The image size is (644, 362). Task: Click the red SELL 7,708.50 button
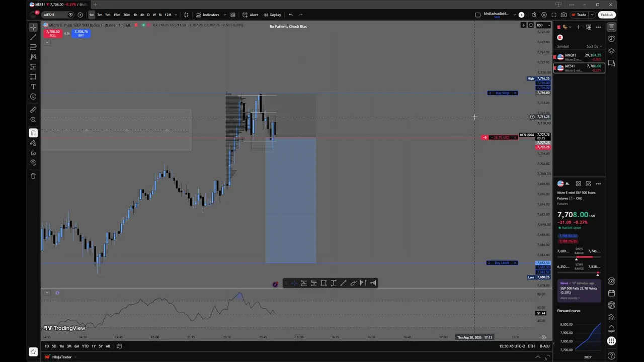click(53, 33)
